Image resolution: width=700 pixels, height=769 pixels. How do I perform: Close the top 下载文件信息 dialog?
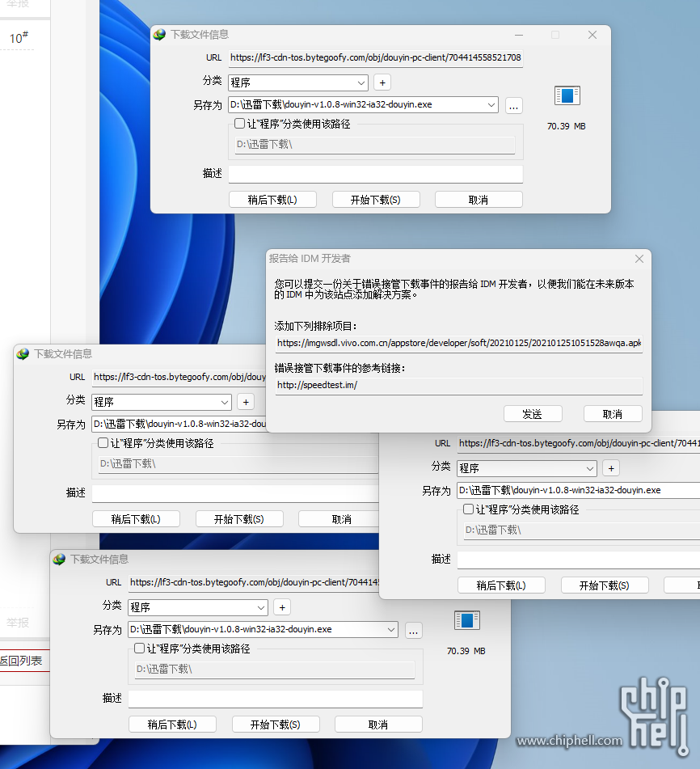pos(592,35)
